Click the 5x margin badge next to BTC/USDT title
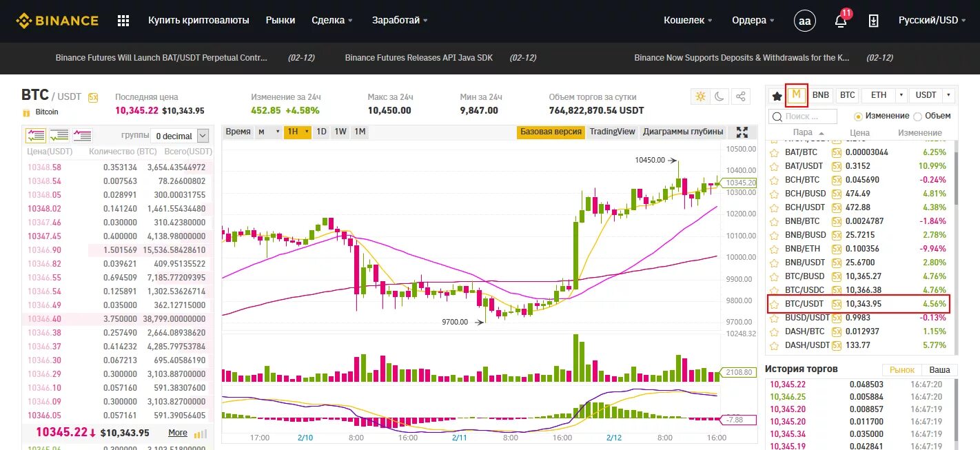980x450 pixels. 93,97
